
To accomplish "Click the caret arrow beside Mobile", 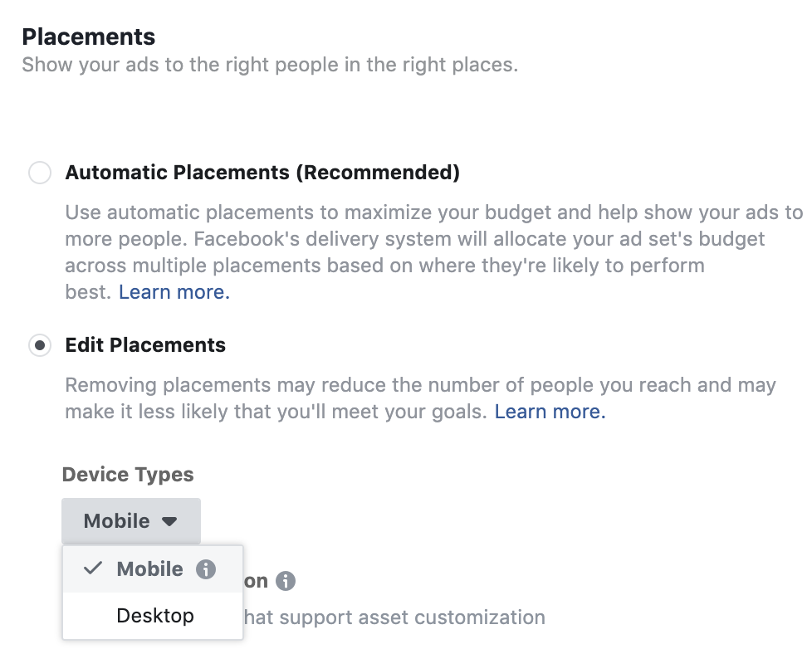I will tap(169, 522).
